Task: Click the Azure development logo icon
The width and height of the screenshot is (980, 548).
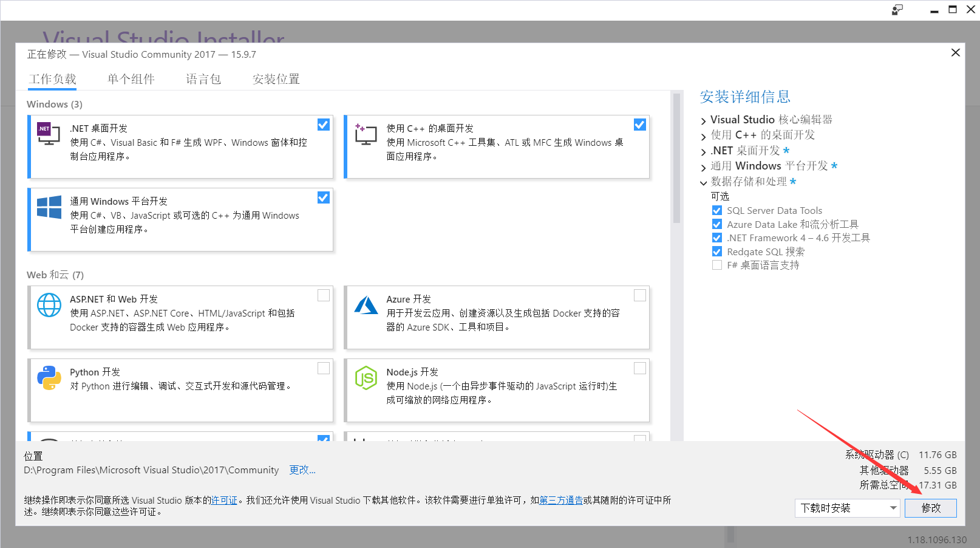Action: pyautogui.click(x=366, y=305)
